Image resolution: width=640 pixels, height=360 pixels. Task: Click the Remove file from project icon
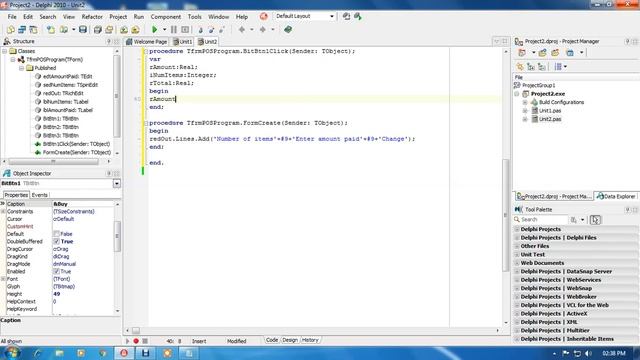[x=136, y=29]
